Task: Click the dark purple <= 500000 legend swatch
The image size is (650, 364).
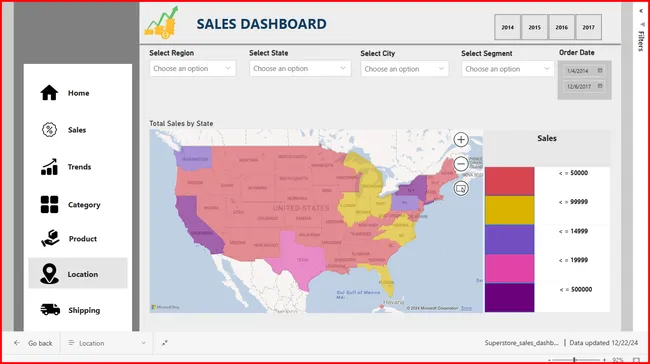Action: click(509, 297)
